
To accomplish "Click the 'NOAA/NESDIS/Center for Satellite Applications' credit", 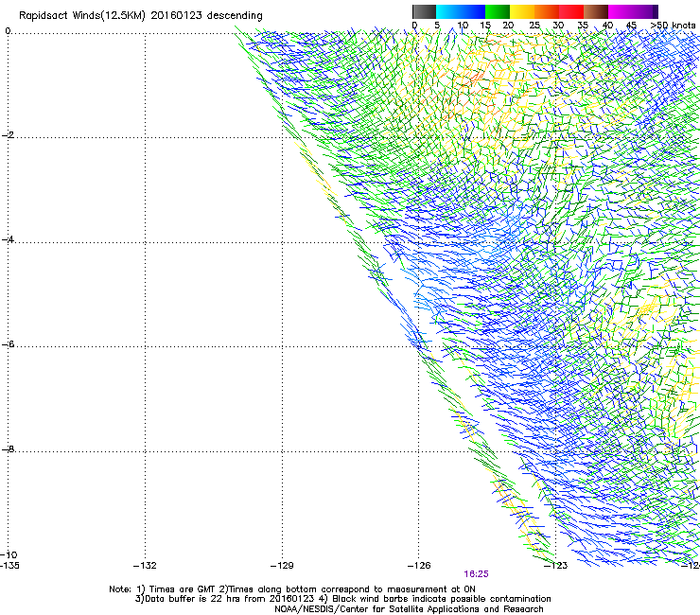I will pyautogui.click(x=378, y=609).
